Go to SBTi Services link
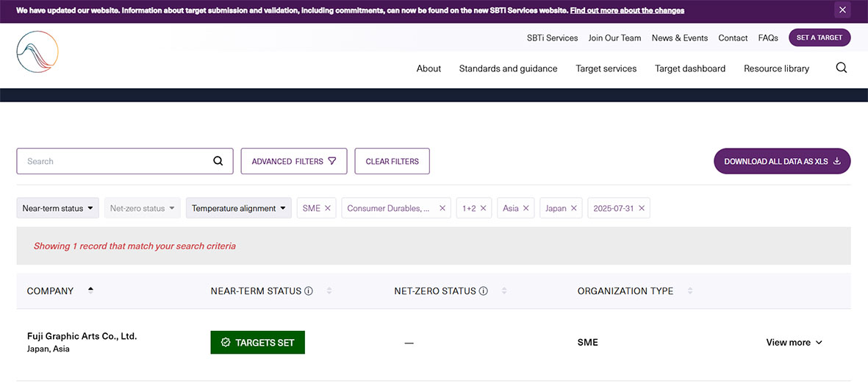 pos(552,38)
